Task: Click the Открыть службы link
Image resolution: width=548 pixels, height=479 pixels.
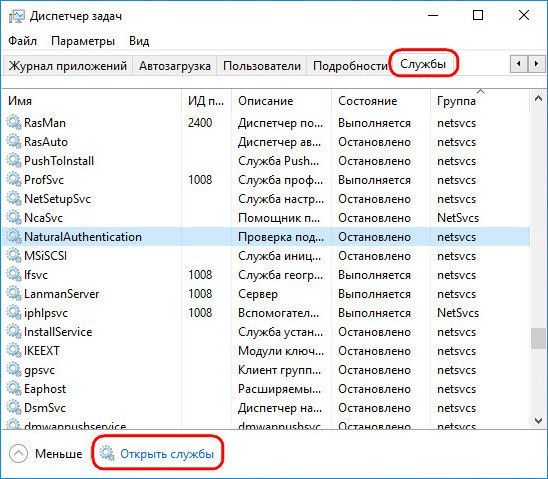Action: tap(167, 453)
